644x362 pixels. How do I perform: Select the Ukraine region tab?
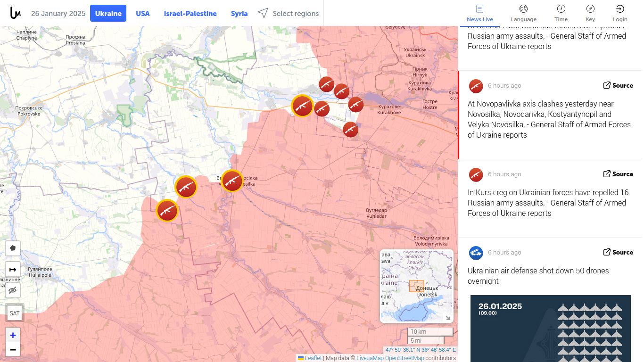[108, 14]
